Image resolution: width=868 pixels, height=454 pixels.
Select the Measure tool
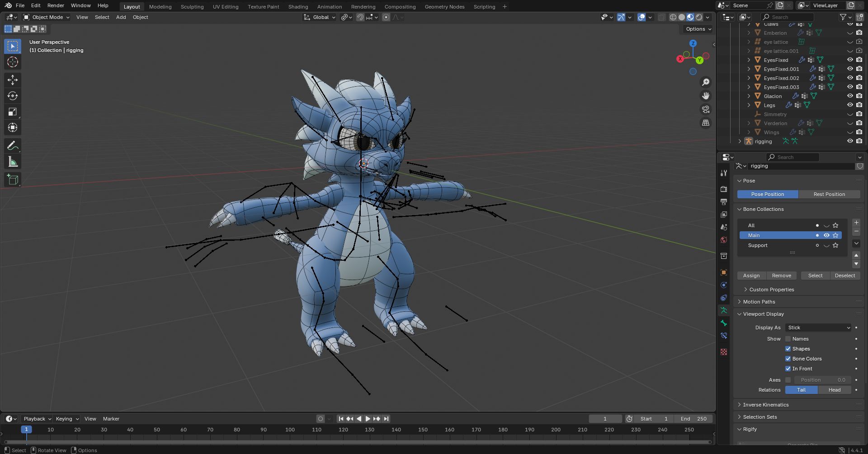click(x=13, y=161)
